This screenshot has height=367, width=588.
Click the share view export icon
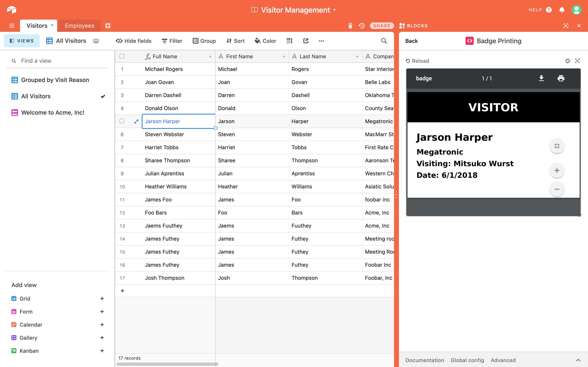coord(306,41)
